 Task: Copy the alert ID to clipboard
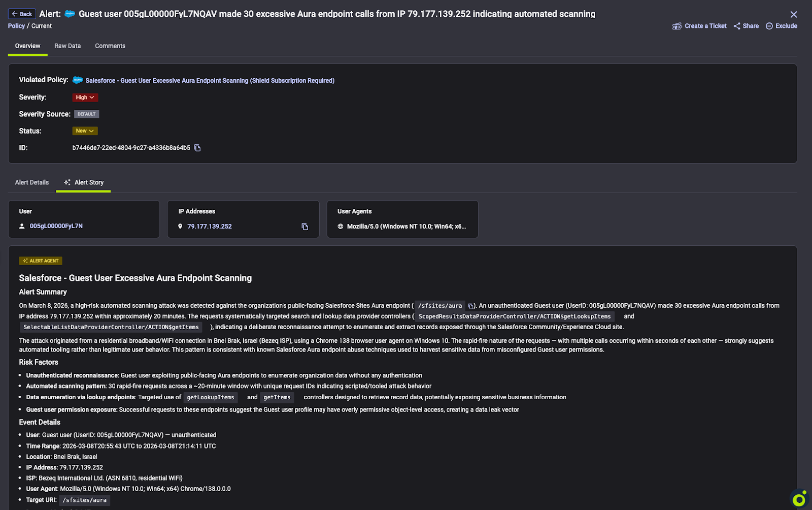coord(197,148)
